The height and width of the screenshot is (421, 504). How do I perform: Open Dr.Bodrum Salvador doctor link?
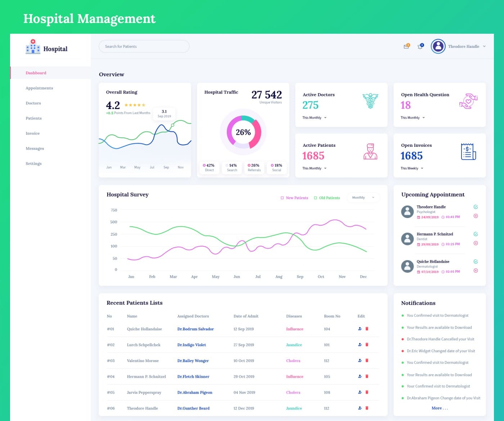point(195,329)
